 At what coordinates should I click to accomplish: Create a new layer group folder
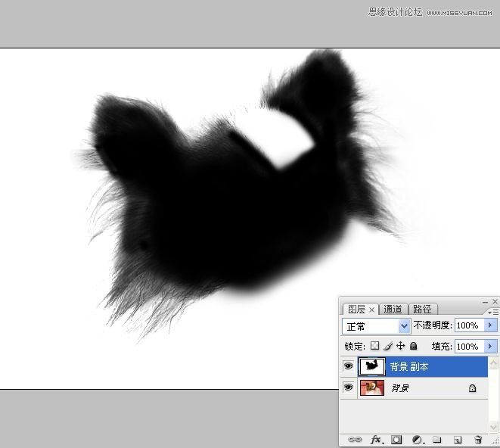(x=437, y=440)
